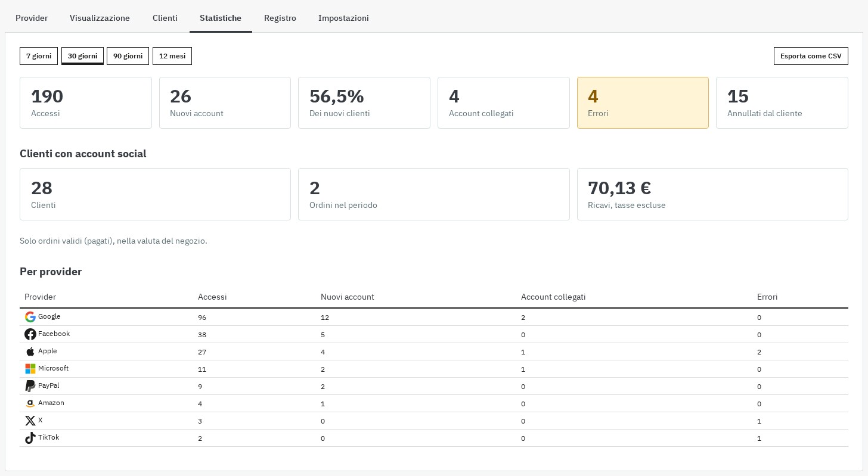Click the highlighted Errori card
The image size is (868, 476).
[643, 102]
